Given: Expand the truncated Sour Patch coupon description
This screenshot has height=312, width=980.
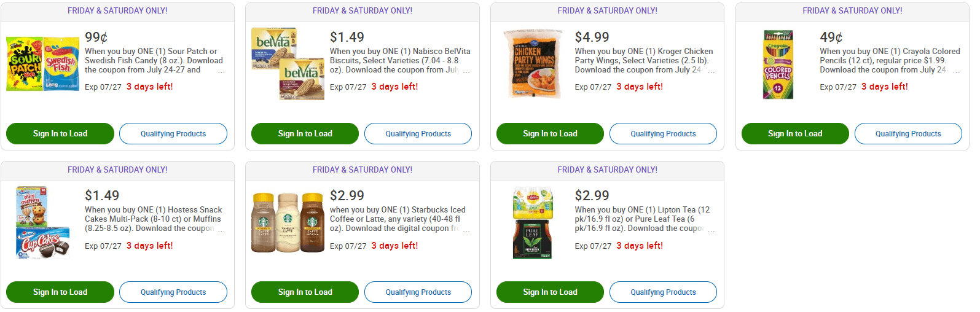Looking at the screenshot, I should click(221, 71).
